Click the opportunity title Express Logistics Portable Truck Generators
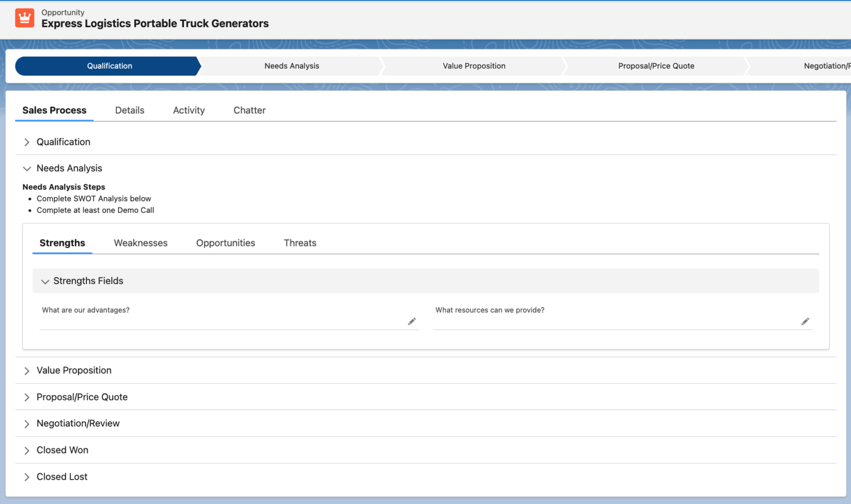The width and height of the screenshot is (851, 504). coord(155,23)
